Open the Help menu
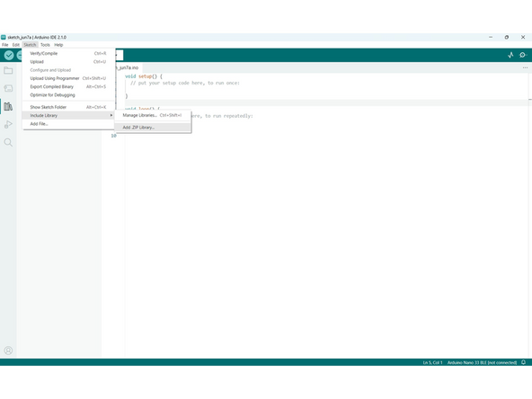 pyautogui.click(x=58, y=45)
